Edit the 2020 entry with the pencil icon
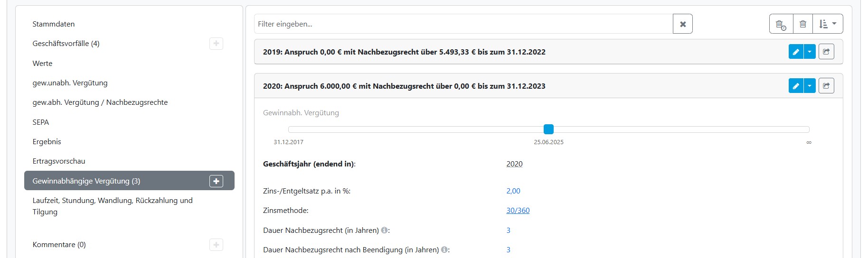868x258 pixels. pyautogui.click(x=796, y=86)
